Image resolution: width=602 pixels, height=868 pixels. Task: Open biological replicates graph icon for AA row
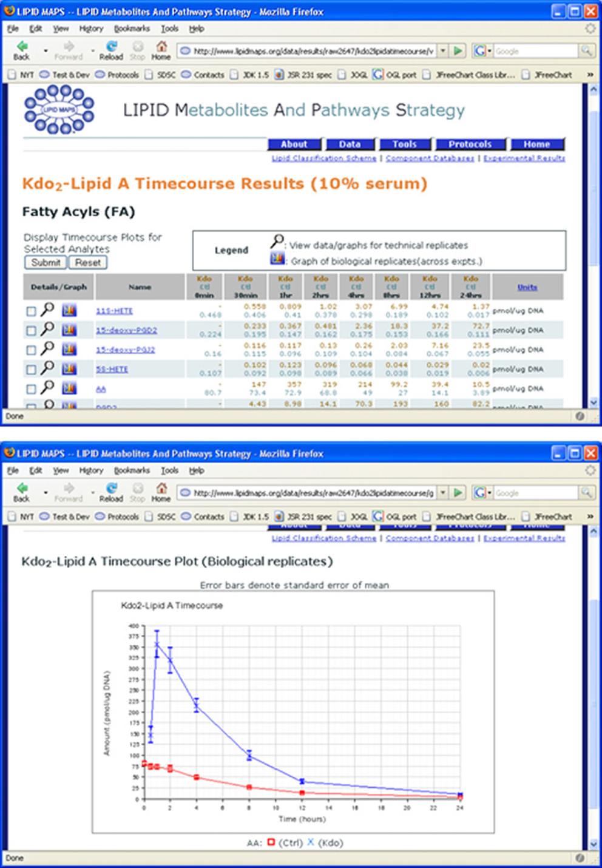[x=69, y=388]
